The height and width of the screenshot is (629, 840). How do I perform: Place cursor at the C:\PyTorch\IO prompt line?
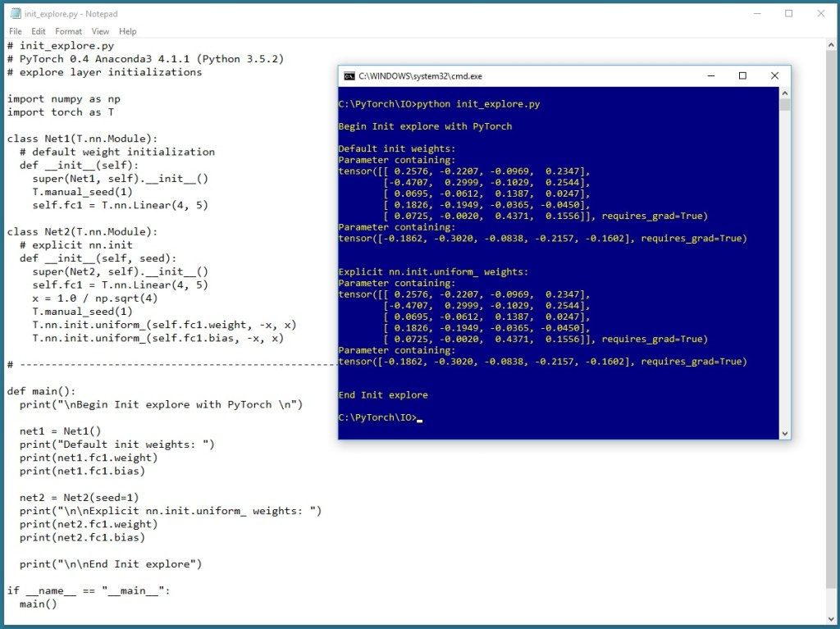pyautogui.click(x=386, y=417)
